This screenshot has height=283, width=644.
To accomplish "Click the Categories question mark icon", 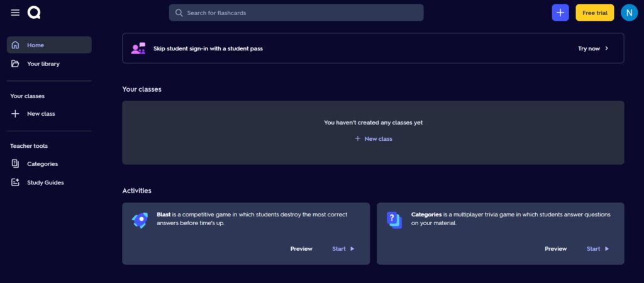I will point(394,220).
